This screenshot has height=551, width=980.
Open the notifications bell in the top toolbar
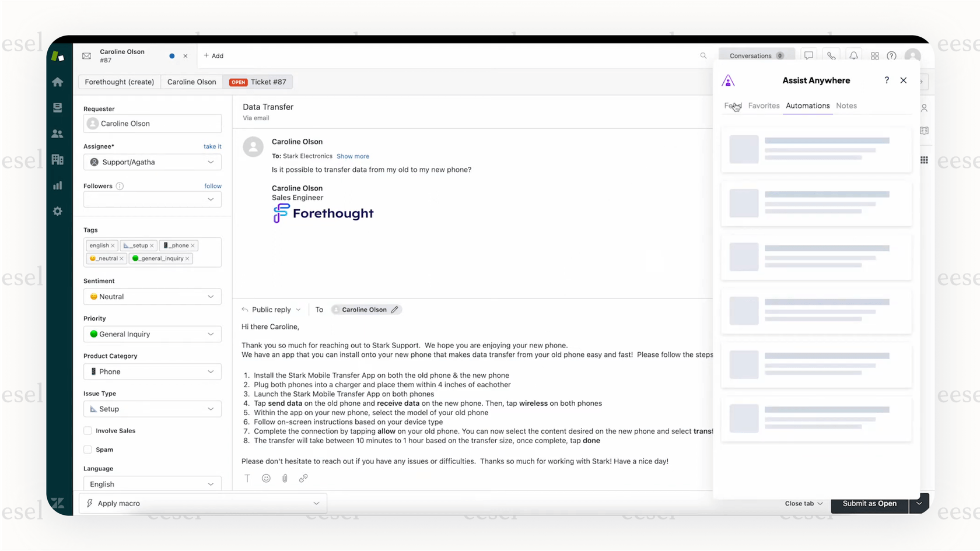pyautogui.click(x=853, y=55)
